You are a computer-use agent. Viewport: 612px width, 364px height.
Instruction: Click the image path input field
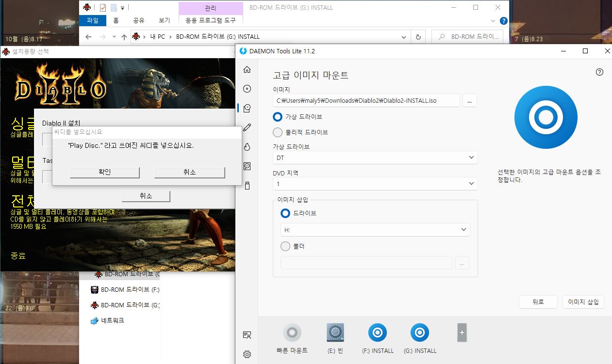(366, 100)
